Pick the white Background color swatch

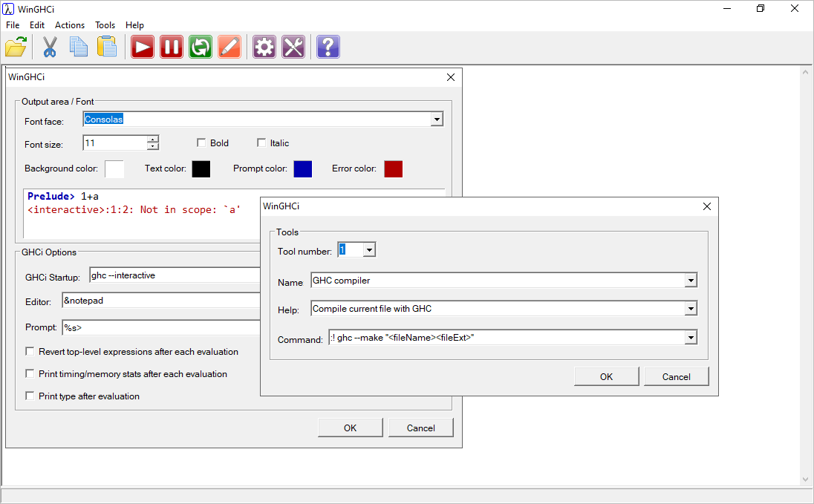114,168
